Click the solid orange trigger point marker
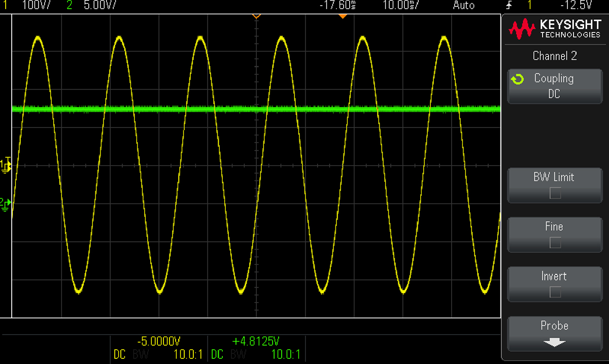 point(343,16)
